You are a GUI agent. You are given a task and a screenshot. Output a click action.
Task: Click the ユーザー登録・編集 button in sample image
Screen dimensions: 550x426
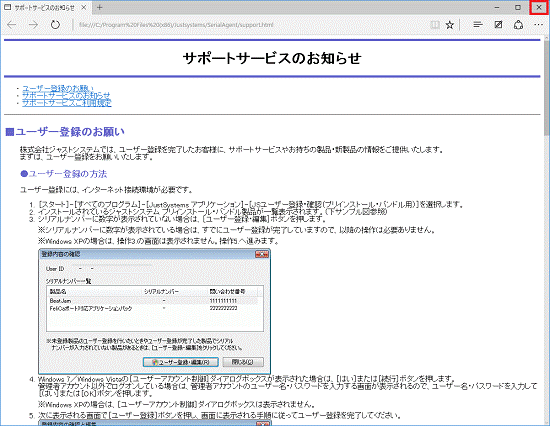181,362
